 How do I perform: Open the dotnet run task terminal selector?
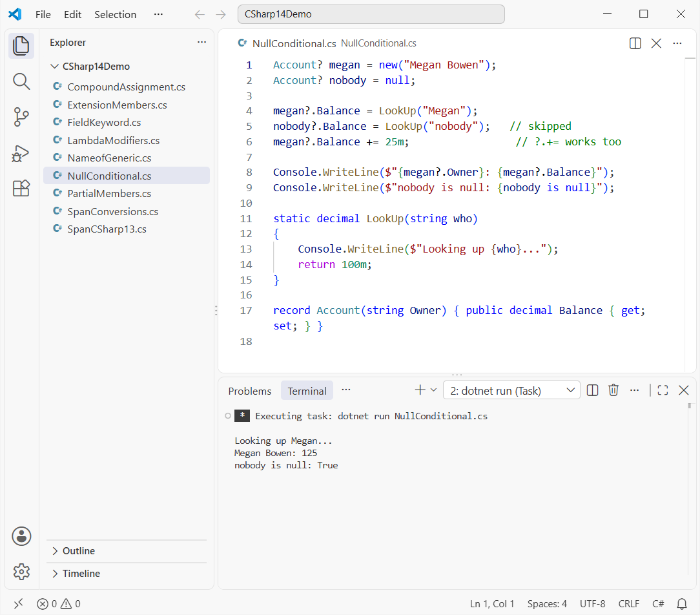[x=511, y=391]
